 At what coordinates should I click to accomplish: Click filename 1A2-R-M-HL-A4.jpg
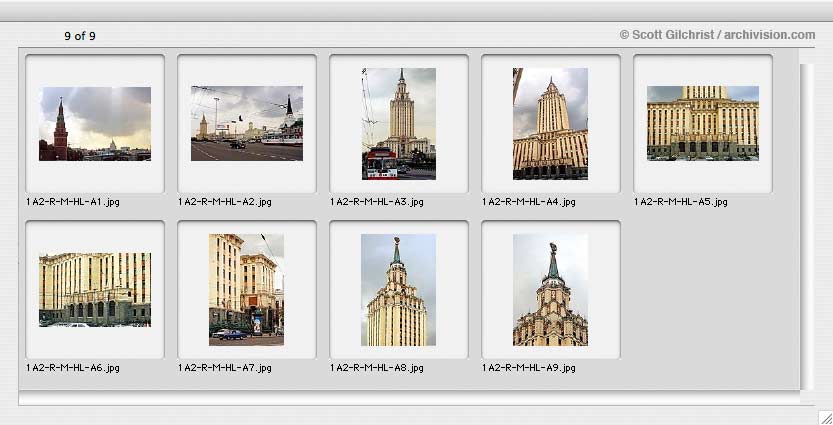pos(529,202)
